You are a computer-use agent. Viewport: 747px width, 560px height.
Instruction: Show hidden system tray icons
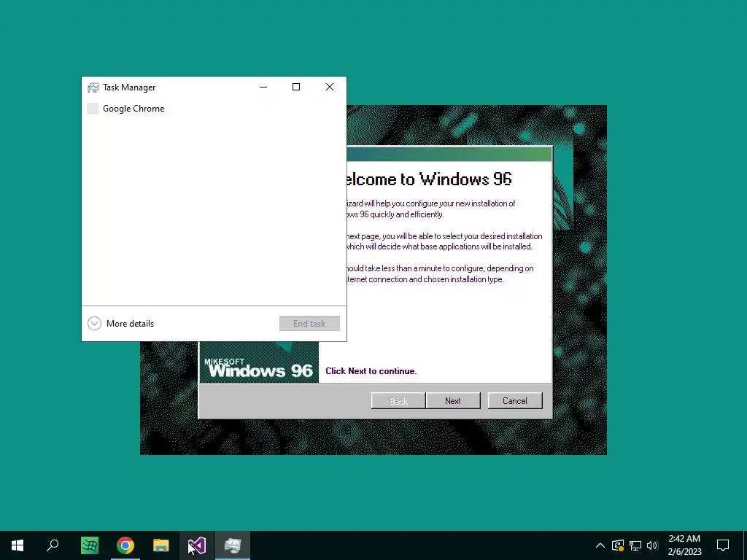[600, 545]
